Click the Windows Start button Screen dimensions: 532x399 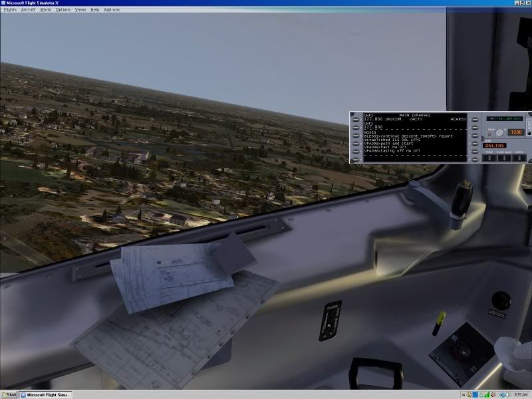click(9, 394)
